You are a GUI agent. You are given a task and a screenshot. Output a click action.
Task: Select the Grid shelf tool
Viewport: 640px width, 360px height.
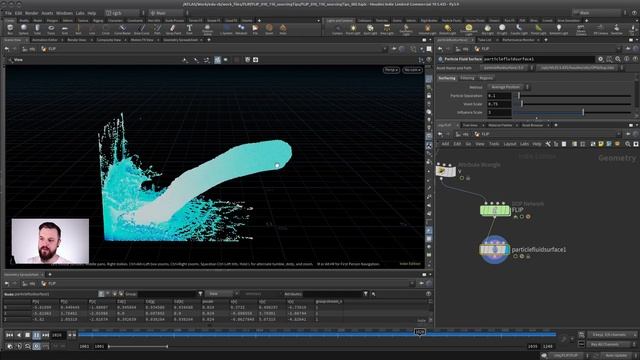(x=64, y=29)
